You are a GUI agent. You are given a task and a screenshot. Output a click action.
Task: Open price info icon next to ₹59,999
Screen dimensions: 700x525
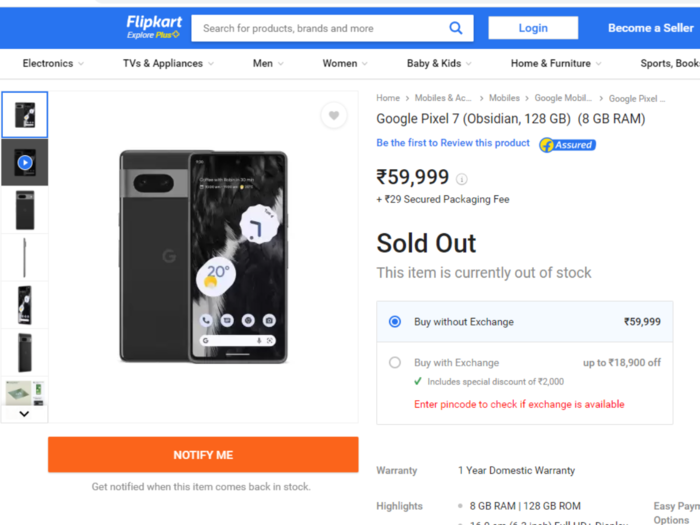462,179
